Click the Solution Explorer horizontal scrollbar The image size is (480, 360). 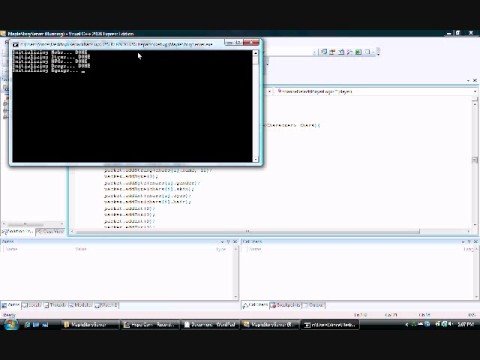click(33, 224)
